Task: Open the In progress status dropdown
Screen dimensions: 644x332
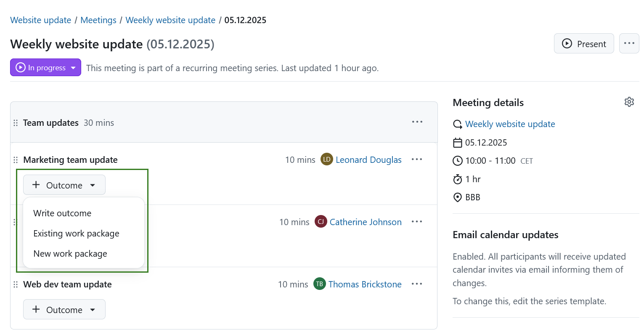Action: coord(45,67)
